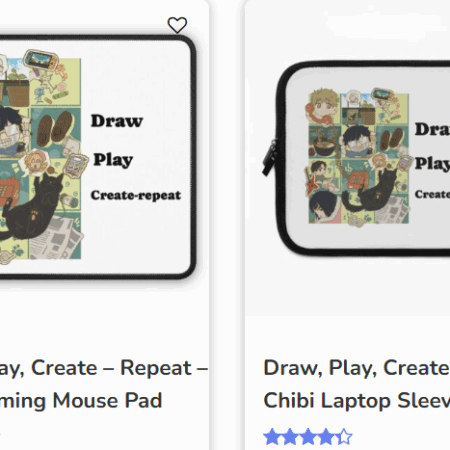
Task: Click the third star of the rating
Action: click(x=308, y=437)
